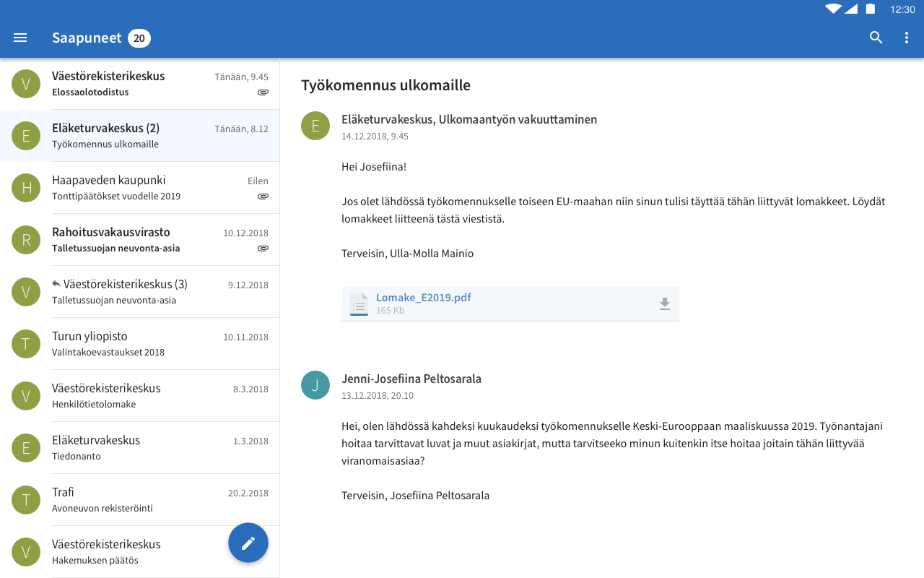Select the V avatar for Henkilötietolomake message
The width and height of the screenshot is (924, 578).
(x=26, y=396)
